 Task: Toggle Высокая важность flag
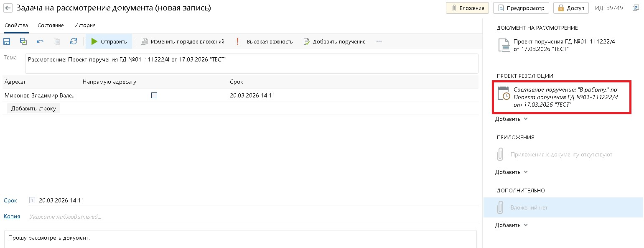[264, 41]
